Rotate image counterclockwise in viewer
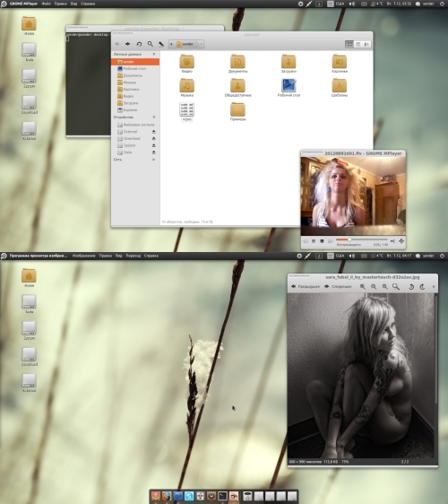Image resolution: width=448 pixels, height=504 pixels. [x=411, y=287]
